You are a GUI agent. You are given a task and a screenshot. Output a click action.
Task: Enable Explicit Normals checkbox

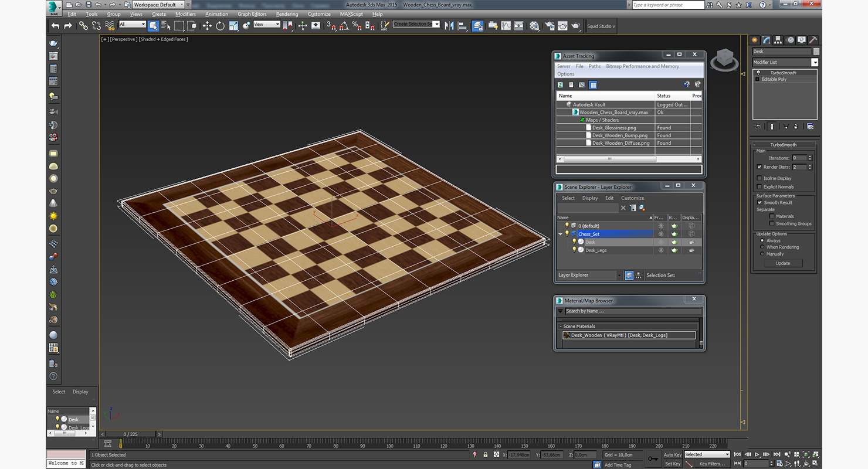759,187
